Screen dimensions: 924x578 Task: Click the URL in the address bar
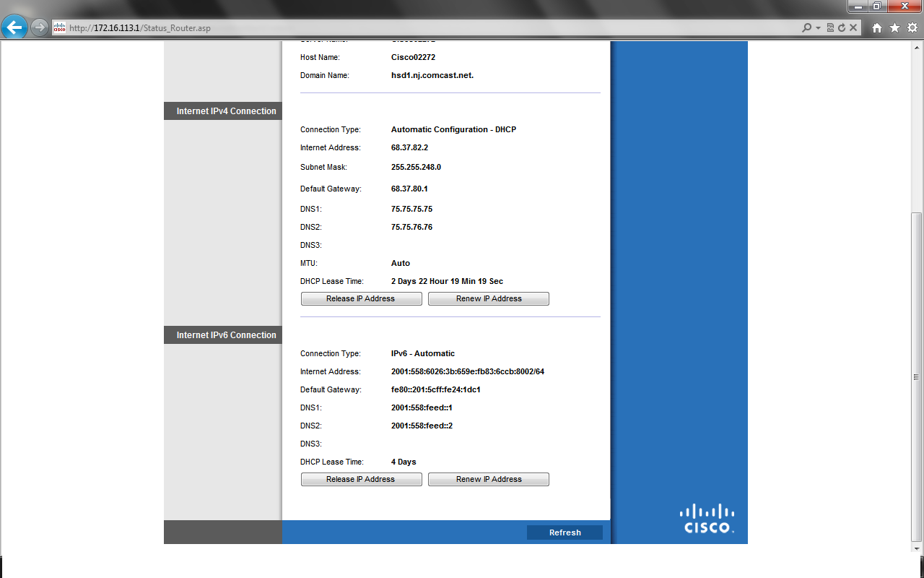[x=140, y=28]
